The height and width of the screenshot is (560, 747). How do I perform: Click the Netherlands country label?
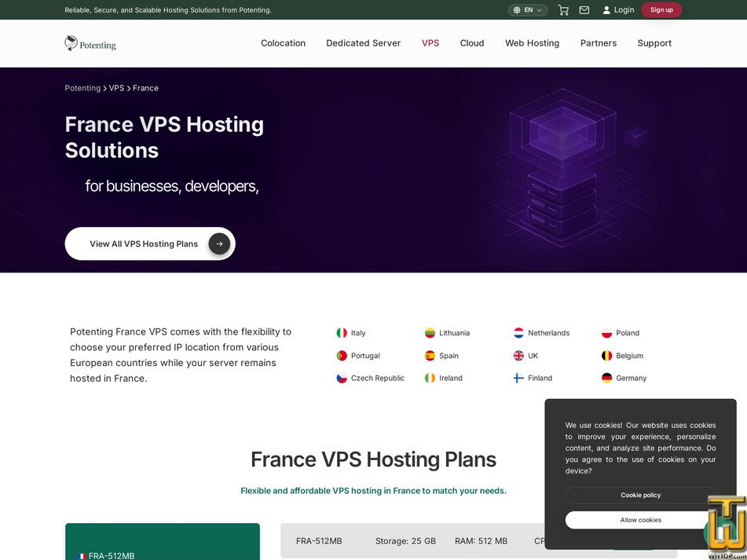click(549, 333)
